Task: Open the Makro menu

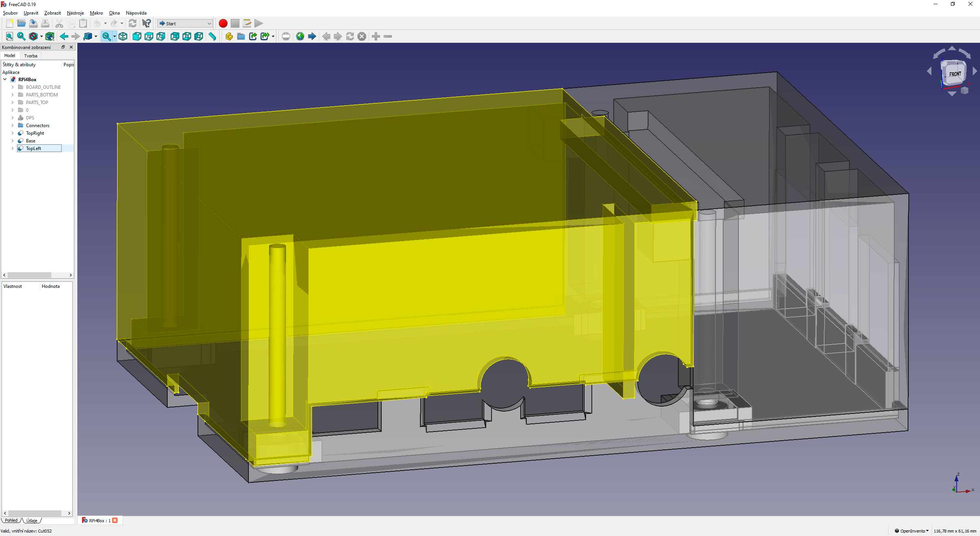Action: coord(96,13)
